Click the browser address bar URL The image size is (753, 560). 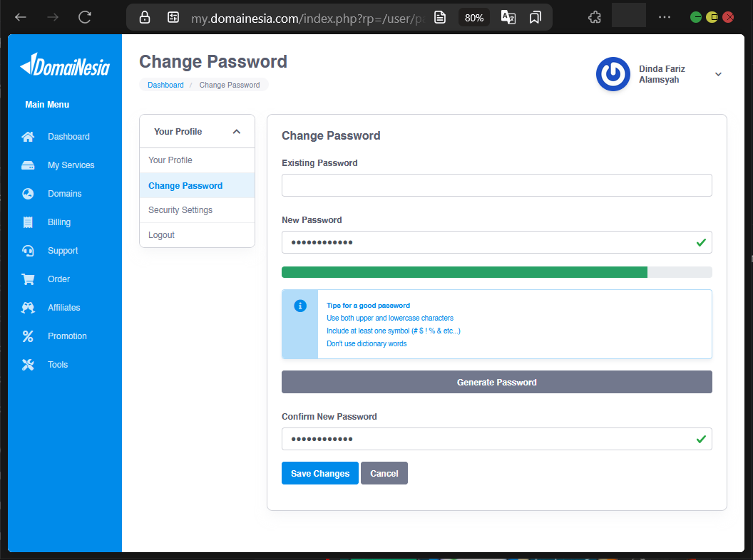[x=307, y=19]
